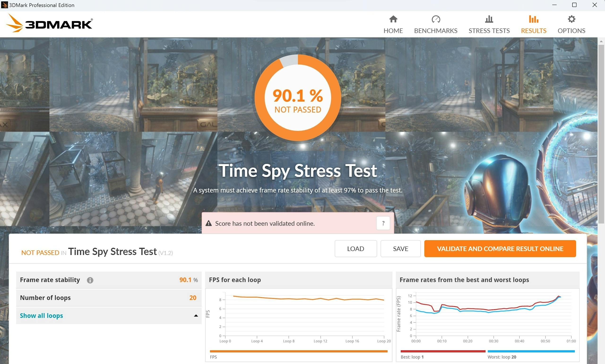Click the Frame rate stability info icon
Viewport: 605px width, 364px height.
(x=90, y=280)
